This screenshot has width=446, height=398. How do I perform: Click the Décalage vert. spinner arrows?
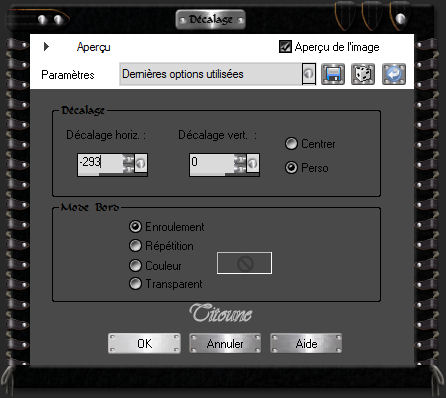coord(240,164)
